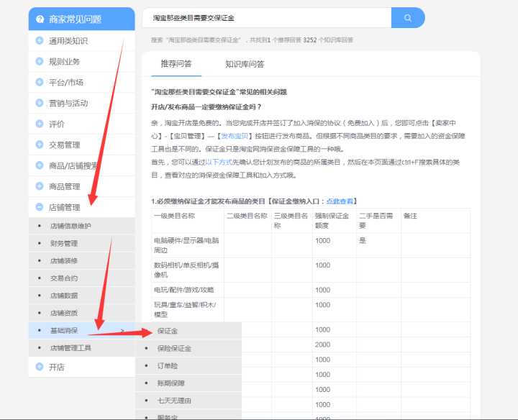The width and height of the screenshot is (518, 420).
Task: Click the 点此查看 deposit link
Action: tap(340, 201)
